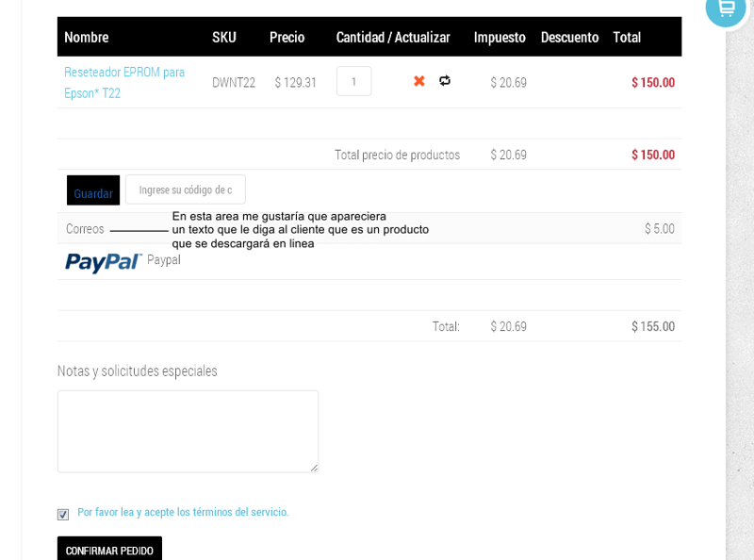The width and height of the screenshot is (754, 560).
Task: Click the $ 155.00 grand total
Action: tap(653, 326)
